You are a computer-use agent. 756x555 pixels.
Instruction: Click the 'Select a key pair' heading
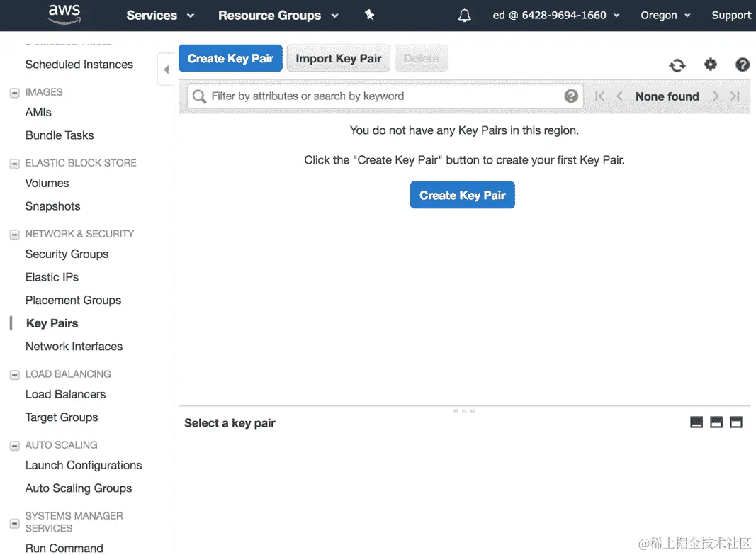pyautogui.click(x=230, y=423)
